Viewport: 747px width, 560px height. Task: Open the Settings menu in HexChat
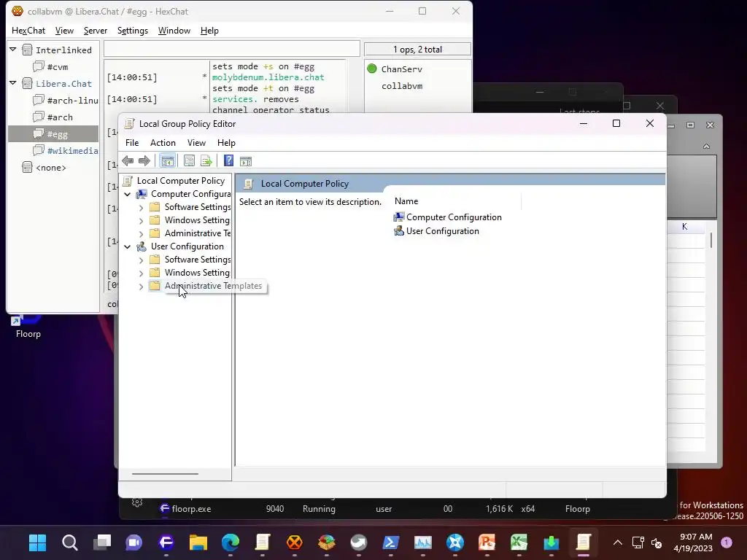tap(133, 31)
